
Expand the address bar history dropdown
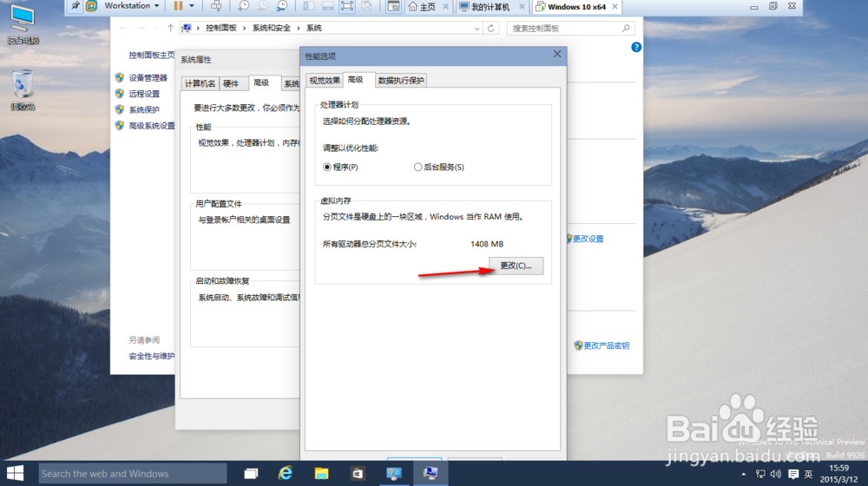click(x=477, y=29)
